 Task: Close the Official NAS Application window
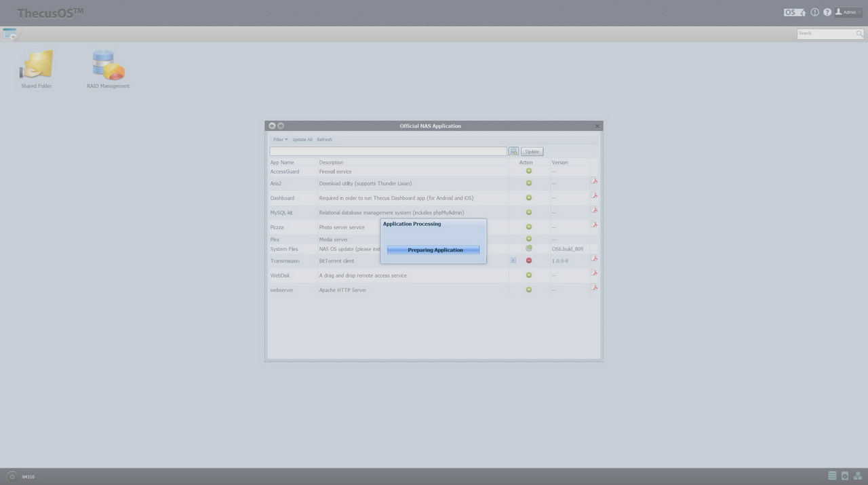[x=597, y=125]
